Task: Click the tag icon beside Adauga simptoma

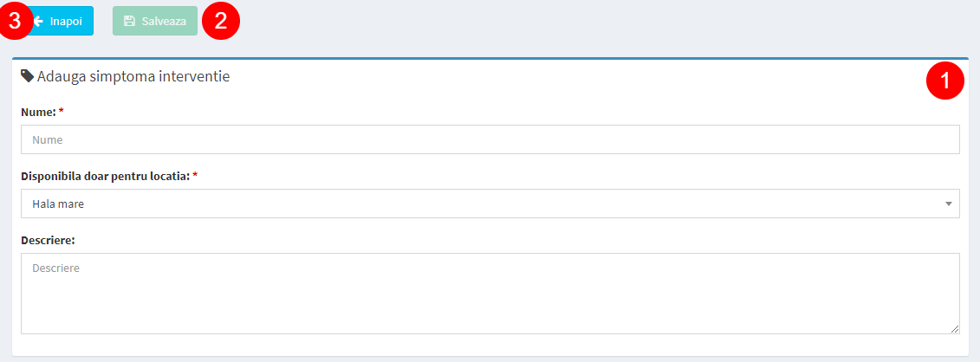Action: pos(28,76)
